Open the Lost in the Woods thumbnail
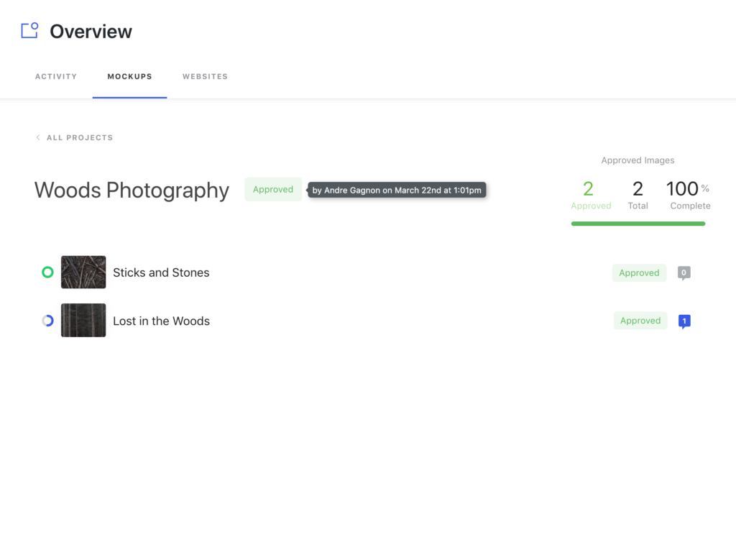The image size is (736, 560). tap(83, 321)
